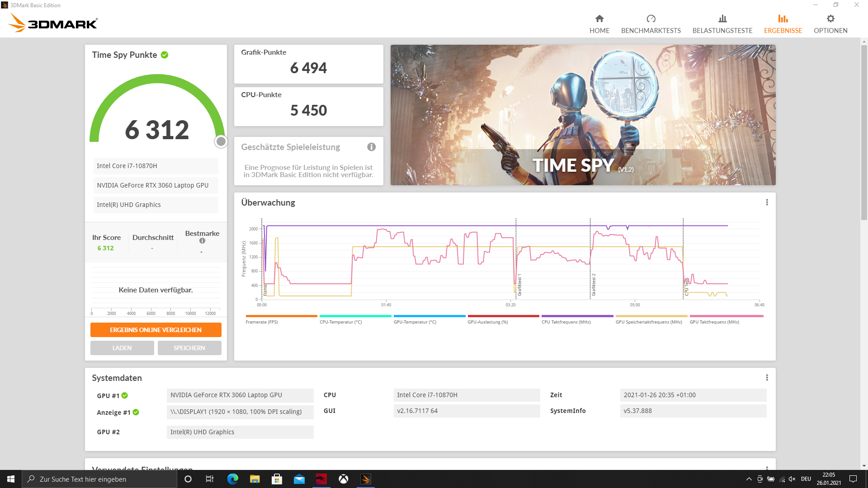Open Microsoft Edge from taskbar
This screenshot has height=488, width=868.
(232, 479)
